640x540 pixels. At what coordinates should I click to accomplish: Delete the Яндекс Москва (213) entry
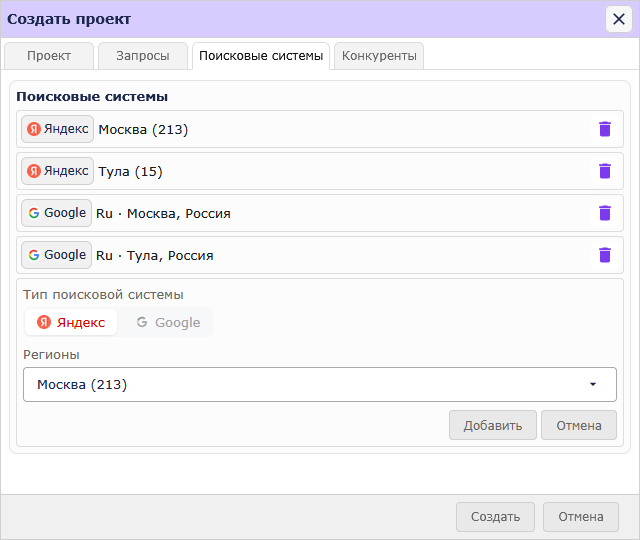[604, 129]
